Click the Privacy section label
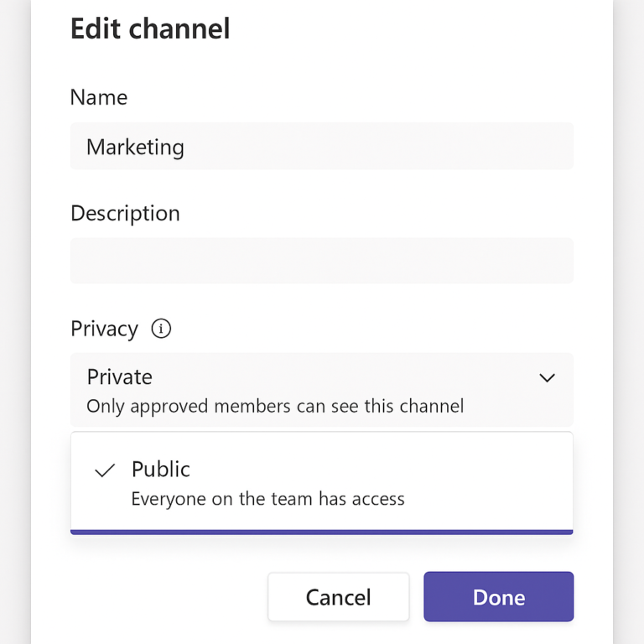This screenshot has height=644, width=644. [104, 329]
